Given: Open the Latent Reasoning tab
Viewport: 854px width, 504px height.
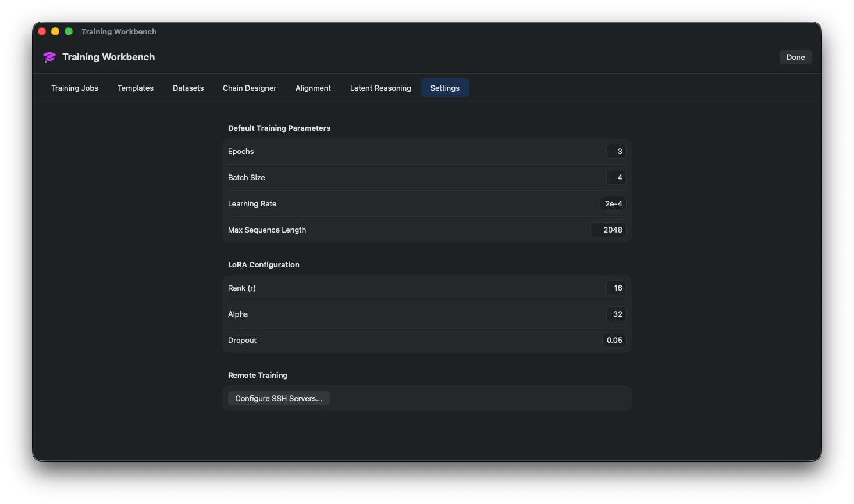Looking at the screenshot, I should click(380, 88).
